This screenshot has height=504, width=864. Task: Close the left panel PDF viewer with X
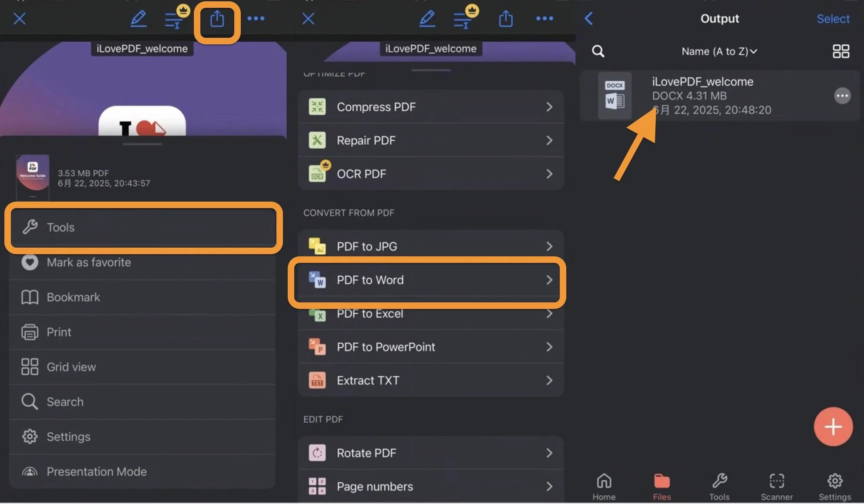20,19
